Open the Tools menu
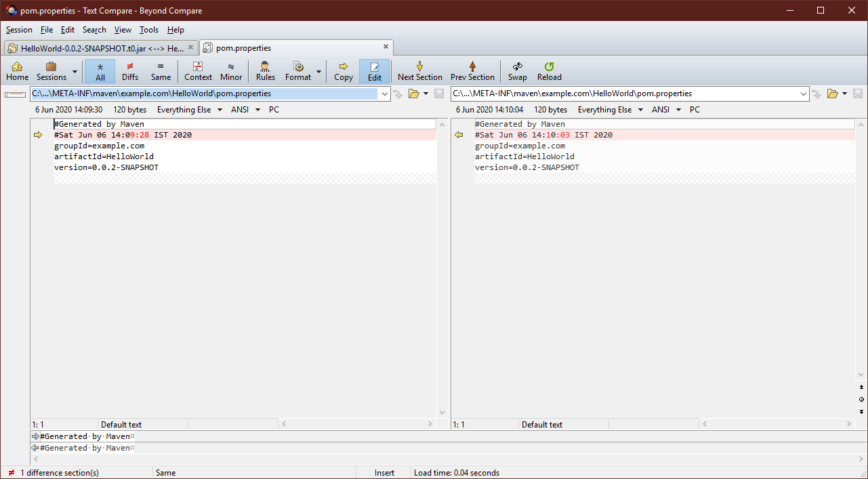 (x=149, y=30)
